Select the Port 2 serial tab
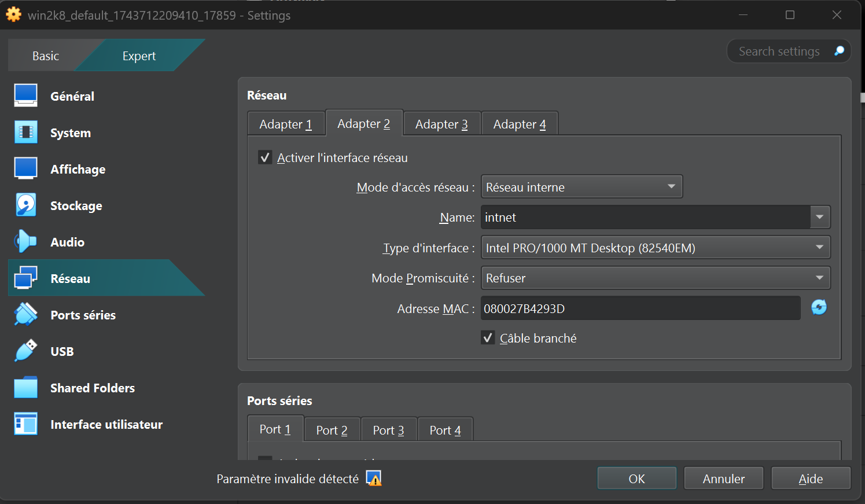This screenshot has height=504, width=865. click(x=332, y=430)
